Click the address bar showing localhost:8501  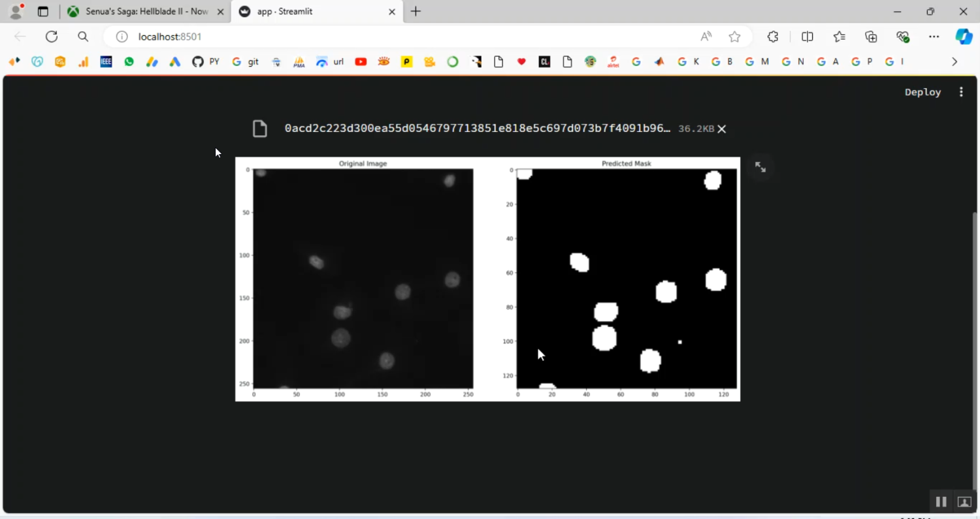click(392, 37)
